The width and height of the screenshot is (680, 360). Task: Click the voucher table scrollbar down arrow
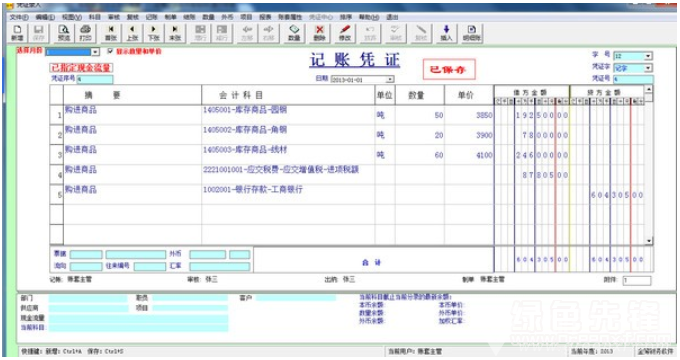point(649,241)
